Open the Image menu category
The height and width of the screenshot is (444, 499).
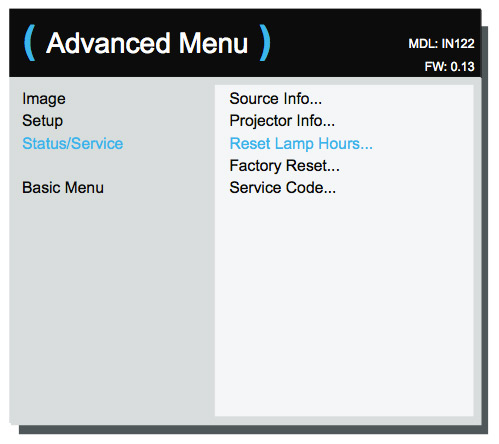point(44,99)
